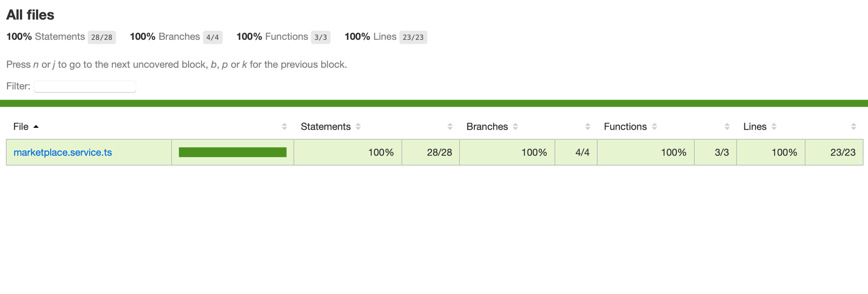Sort table by Lines header text
This screenshot has height=294, width=868.
(755, 127)
